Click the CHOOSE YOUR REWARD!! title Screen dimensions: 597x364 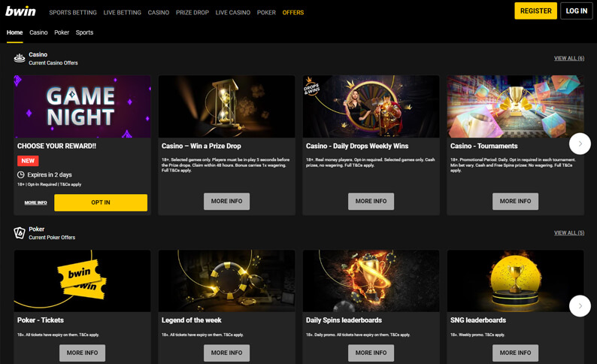click(x=56, y=146)
